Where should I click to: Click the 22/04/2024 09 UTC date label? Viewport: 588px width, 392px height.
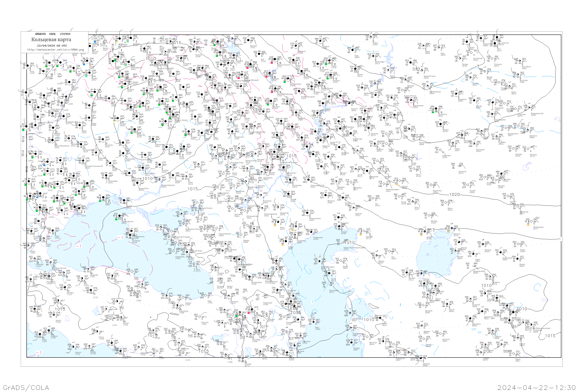(52, 46)
